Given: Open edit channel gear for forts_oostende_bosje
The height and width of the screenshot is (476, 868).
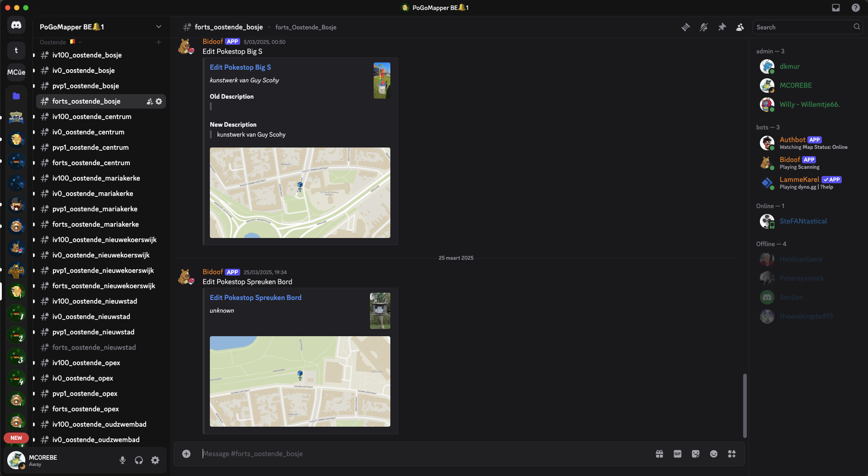Looking at the screenshot, I should tap(159, 101).
